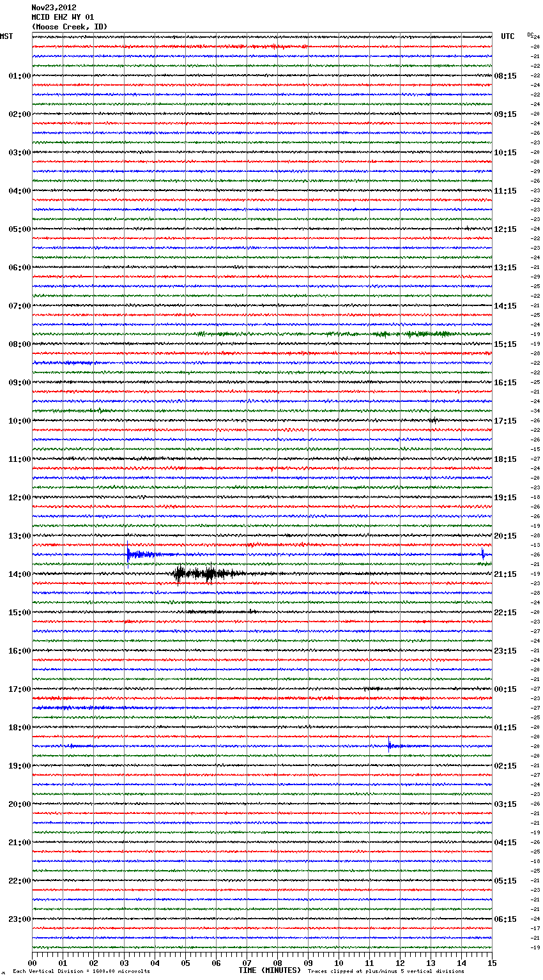Select the 03:15 UTC time label

(505, 804)
